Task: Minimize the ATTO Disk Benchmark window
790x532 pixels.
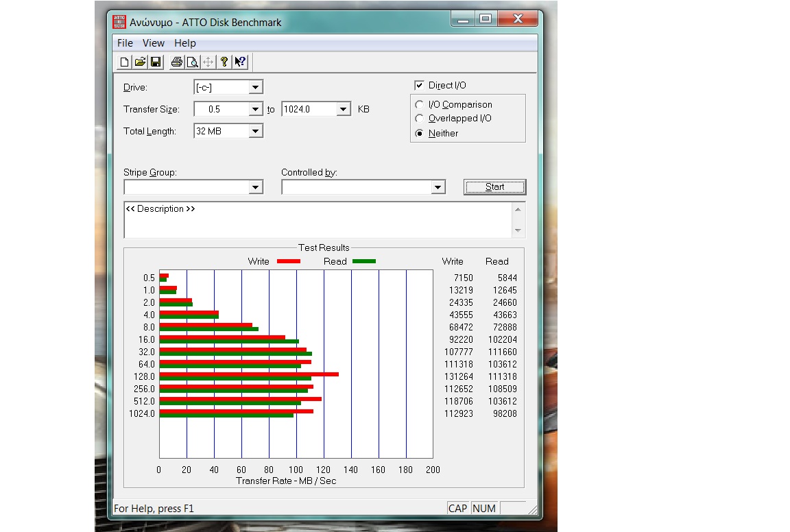Action: [464, 19]
